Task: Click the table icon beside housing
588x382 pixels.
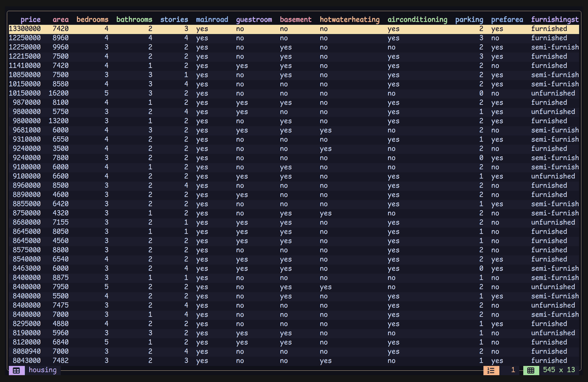Action: [x=16, y=370]
